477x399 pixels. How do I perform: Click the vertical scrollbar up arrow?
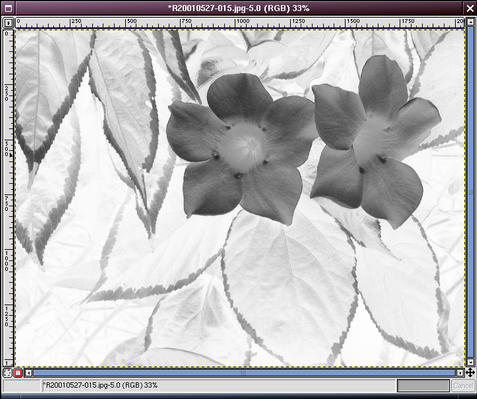click(x=470, y=22)
